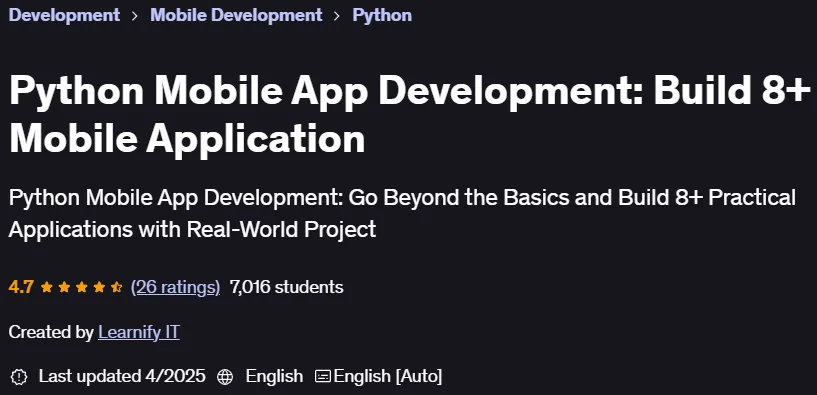Click the first orange rating star
The height and width of the screenshot is (395, 817).
[x=47, y=287]
